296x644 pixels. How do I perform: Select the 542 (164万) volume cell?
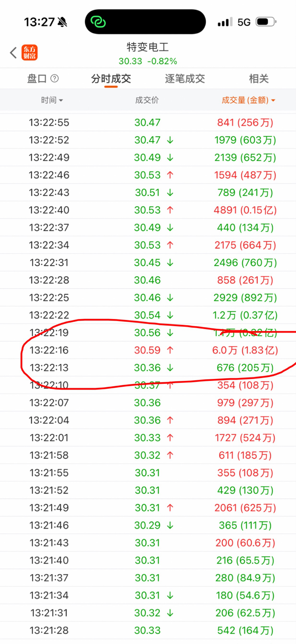click(245, 631)
